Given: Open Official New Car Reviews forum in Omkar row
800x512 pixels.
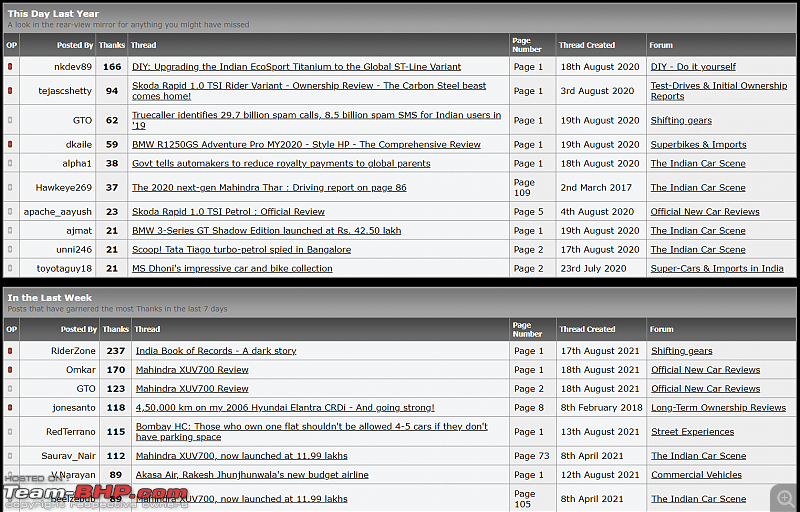Looking at the screenshot, I should (x=706, y=370).
